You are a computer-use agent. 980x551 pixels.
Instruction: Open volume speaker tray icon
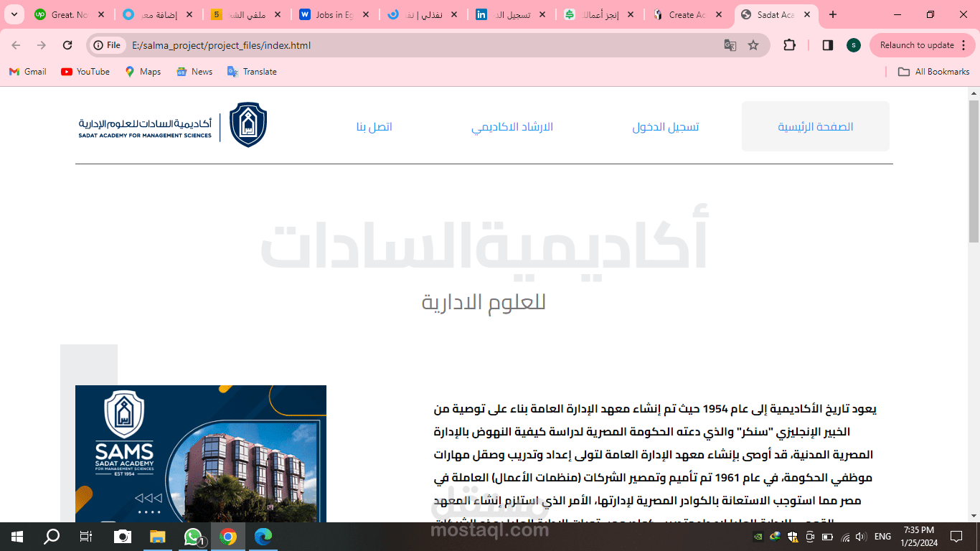coord(861,537)
